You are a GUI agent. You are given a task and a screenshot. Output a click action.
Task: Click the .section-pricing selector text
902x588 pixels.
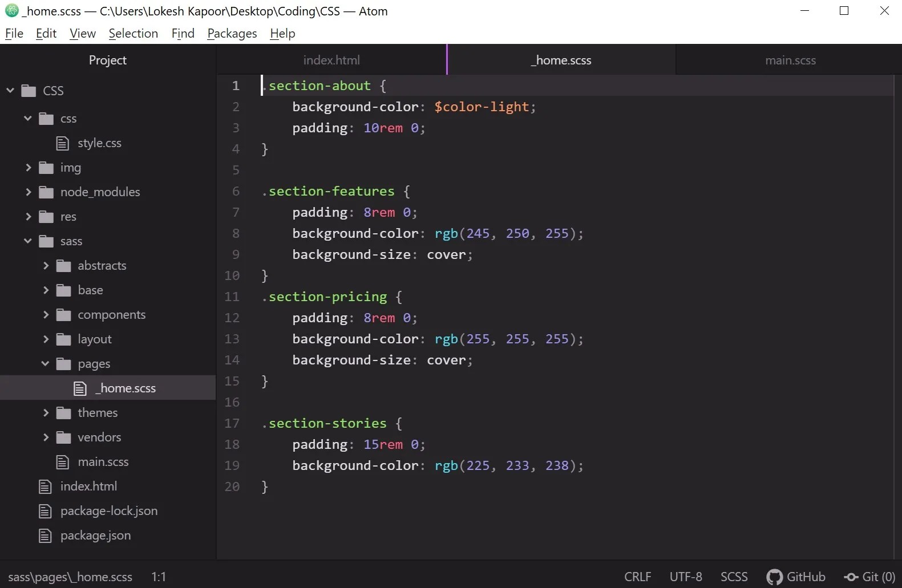[x=324, y=297]
